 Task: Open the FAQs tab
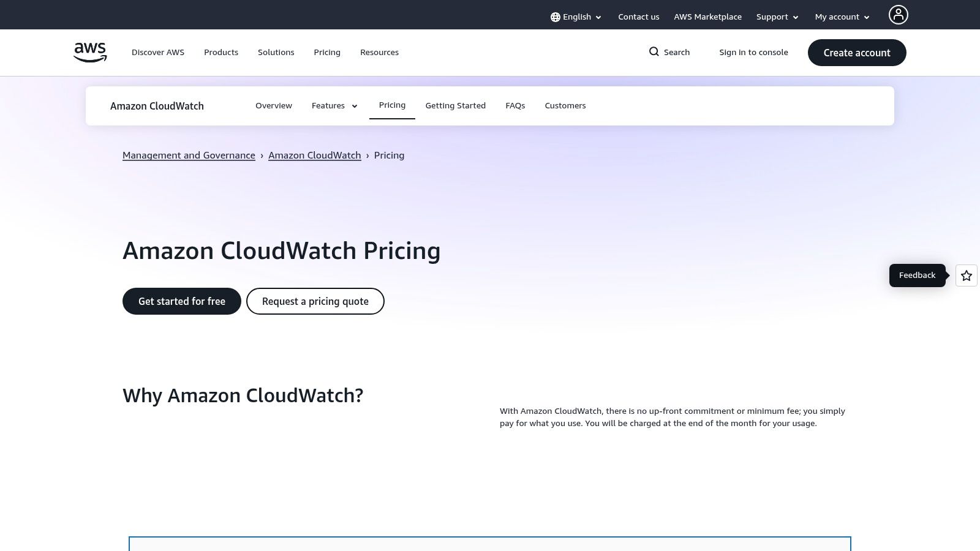coord(515,105)
